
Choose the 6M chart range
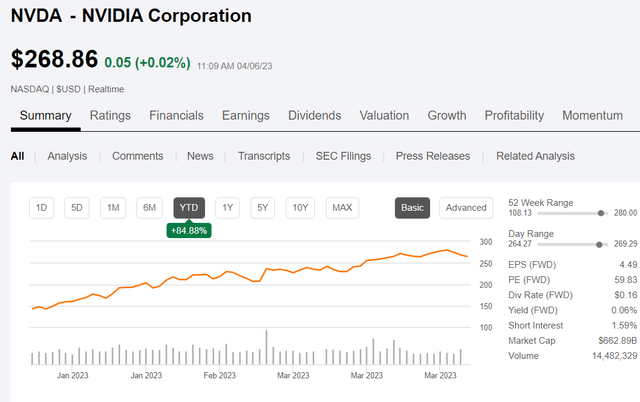pyautogui.click(x=149, y=208)
